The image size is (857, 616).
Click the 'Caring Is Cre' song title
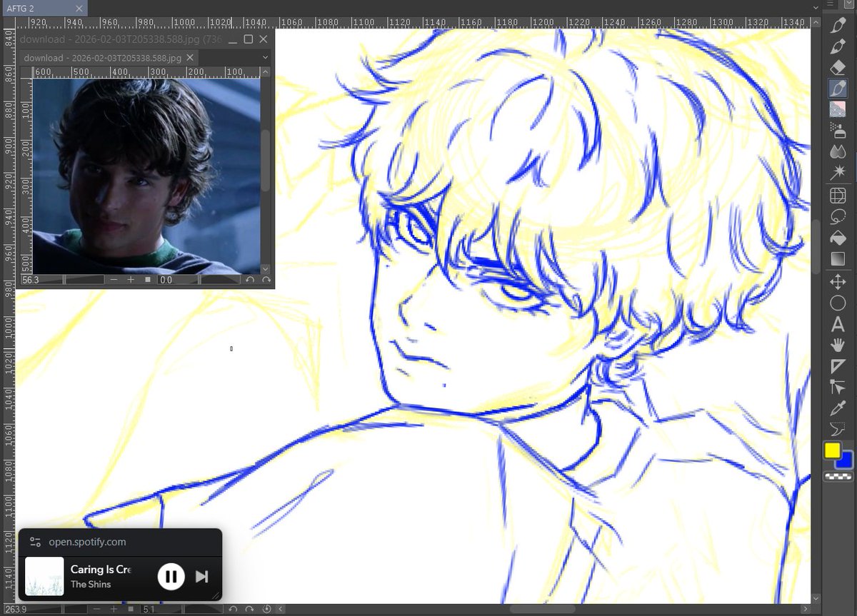[101, 570]
